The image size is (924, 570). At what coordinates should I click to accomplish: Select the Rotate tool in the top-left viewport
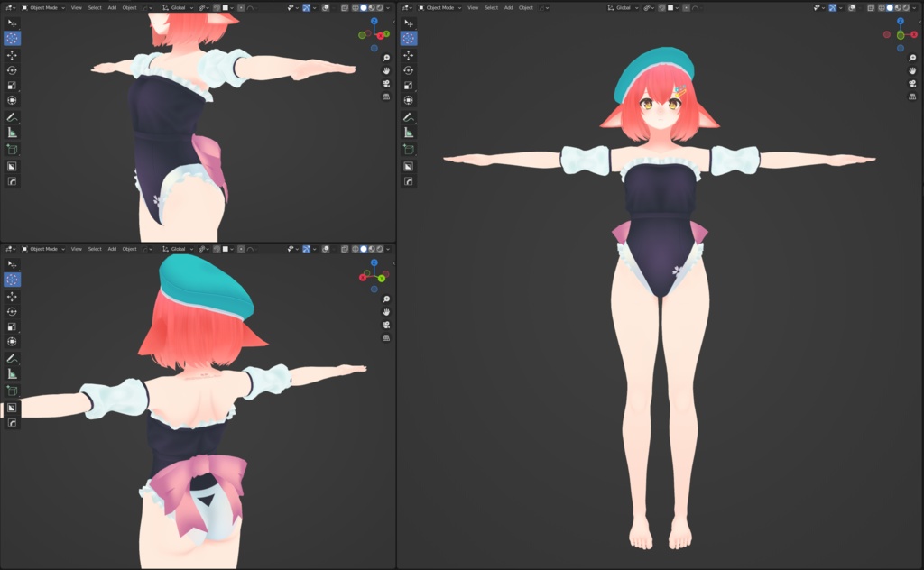coord(12,70)
